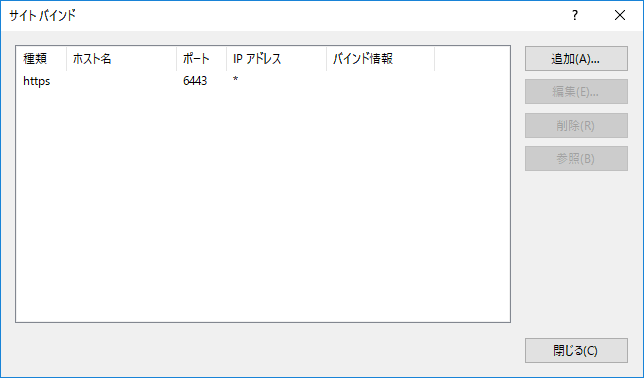
Task: Click the 閉じる(C) button
Action: click(576, 350)
